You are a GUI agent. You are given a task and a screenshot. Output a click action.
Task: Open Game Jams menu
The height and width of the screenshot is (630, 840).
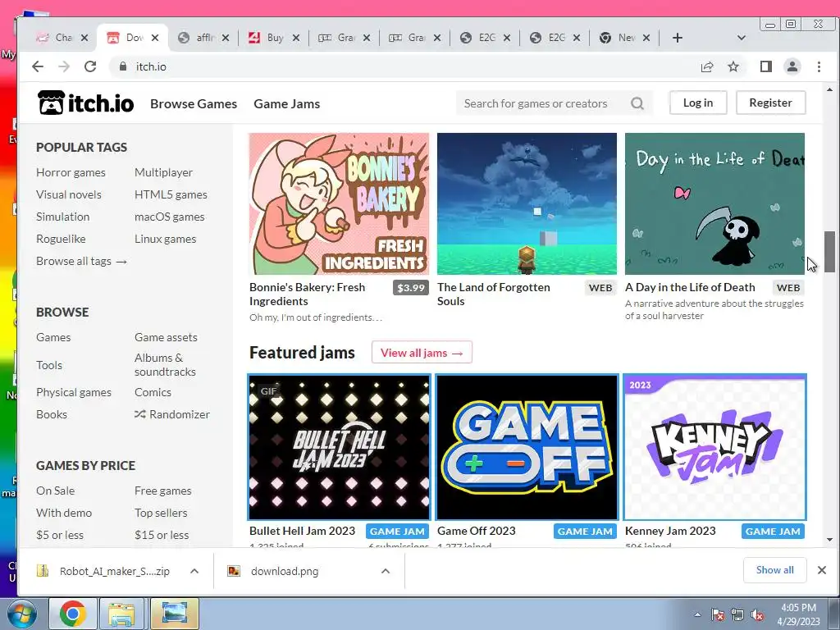tap(286, 103)
